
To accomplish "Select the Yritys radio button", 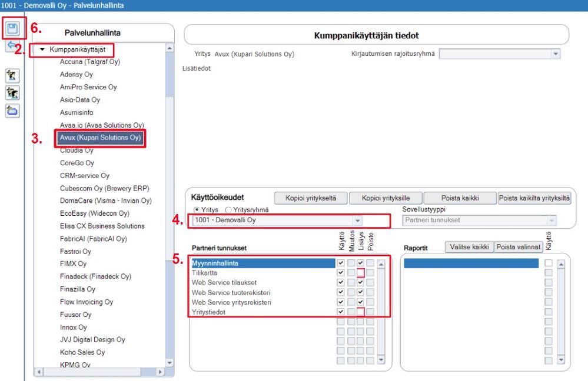I will click(x=197, y=210).
